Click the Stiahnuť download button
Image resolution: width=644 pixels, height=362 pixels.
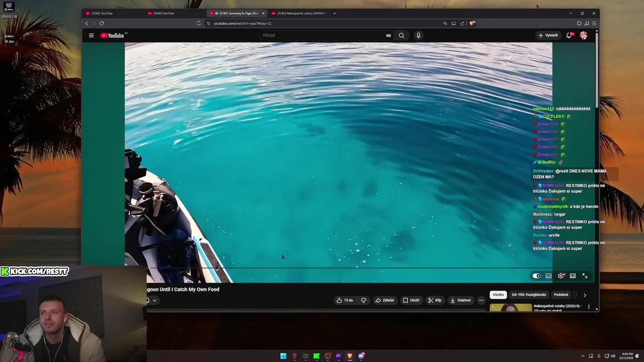[x=460, y=300]
